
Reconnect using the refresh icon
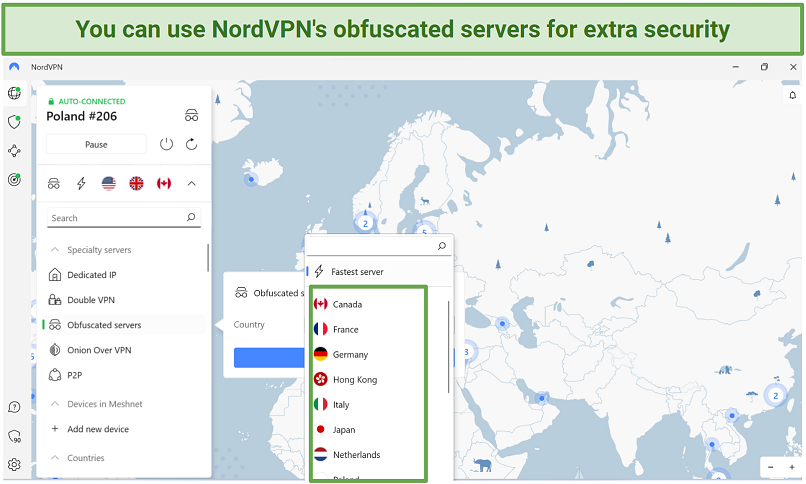point(192,144)
